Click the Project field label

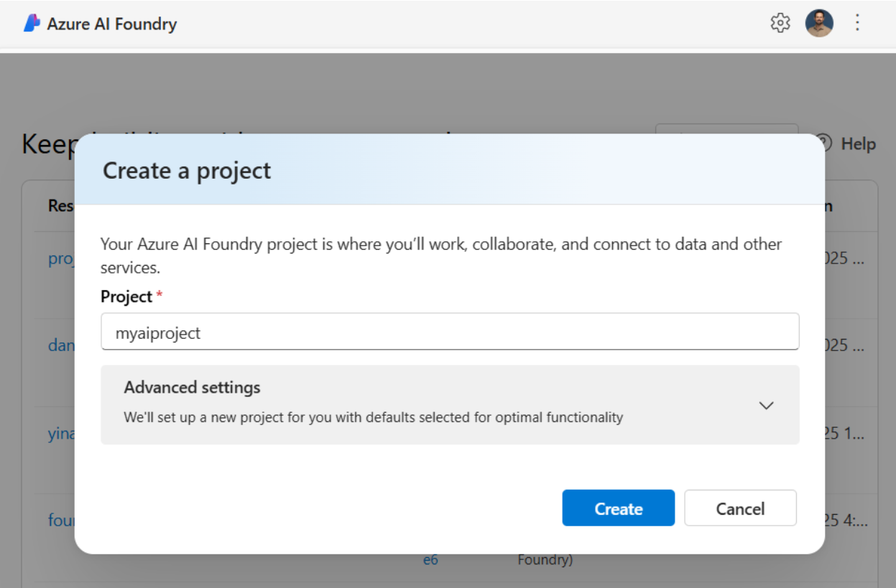click(126, 297)
